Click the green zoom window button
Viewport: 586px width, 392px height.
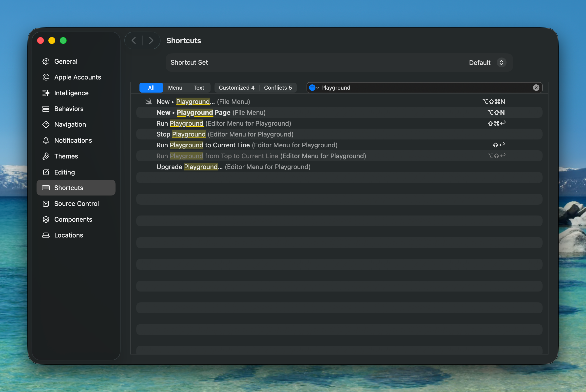63,40
